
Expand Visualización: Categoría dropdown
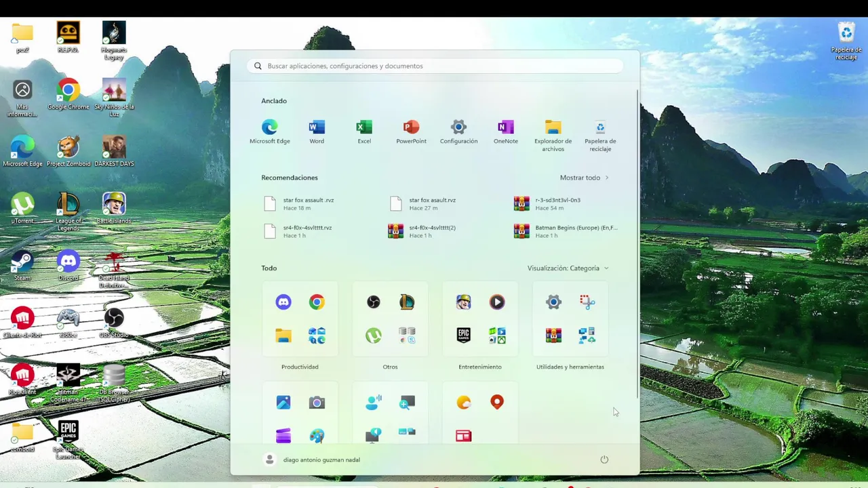click(568, 268)
